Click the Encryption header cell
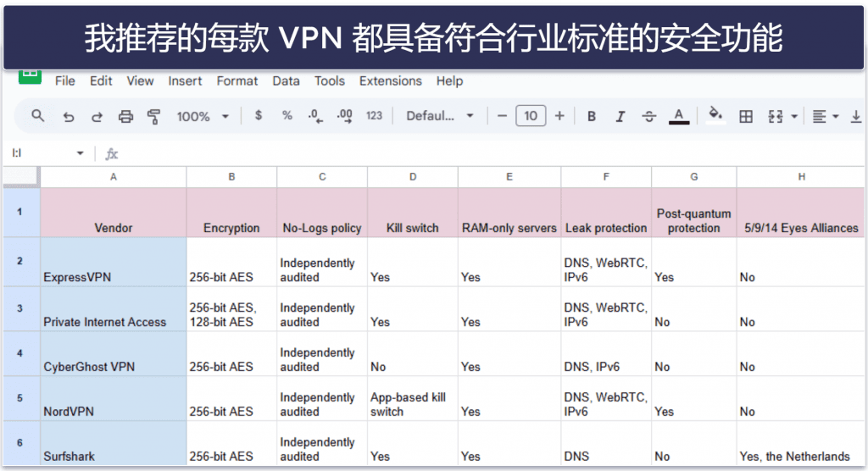 (231, 213)
